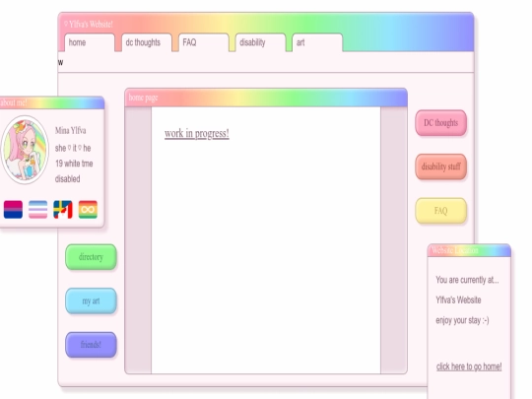
Task: Click the work in progress! link
Action: pyautogui.click(x=197, y=133)
